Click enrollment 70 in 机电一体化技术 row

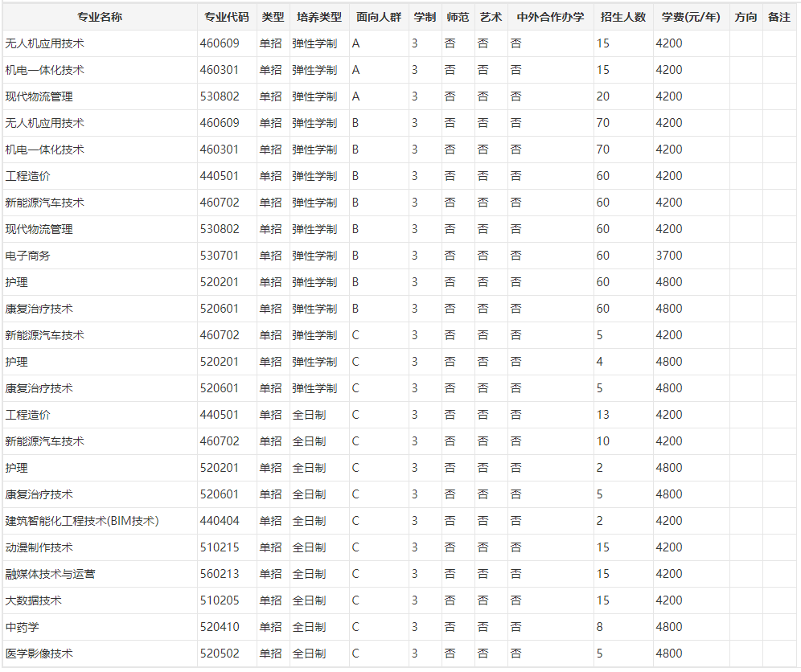pyautogui.click(x=603, y=149)
